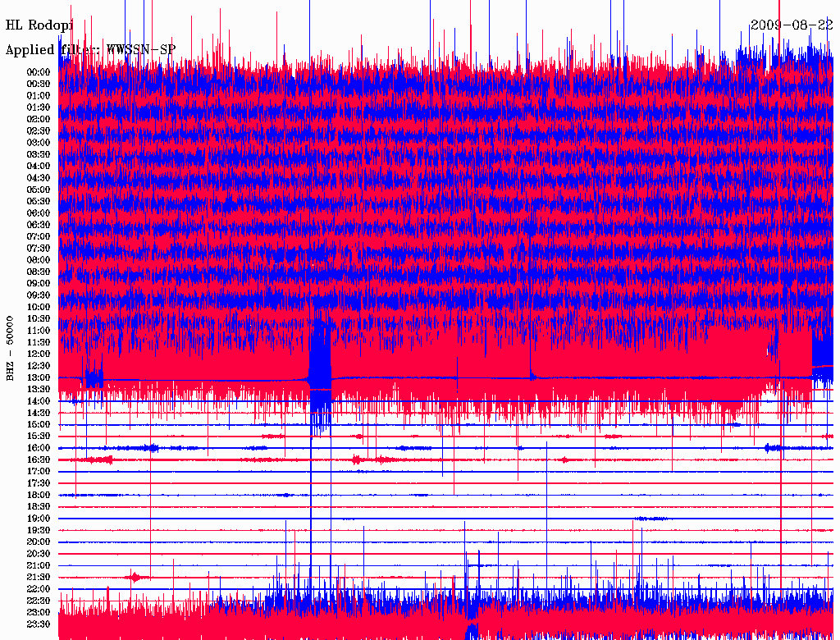Viewport: 840px width, 640px height.
Task: Click the 02:30 time label
Action: [x=38, y=130]
